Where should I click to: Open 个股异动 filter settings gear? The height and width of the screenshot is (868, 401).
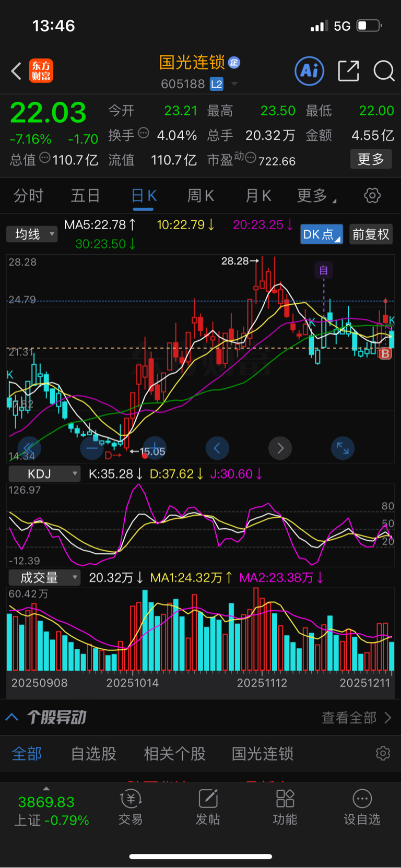pyautogui.click(x=383, y=753)
